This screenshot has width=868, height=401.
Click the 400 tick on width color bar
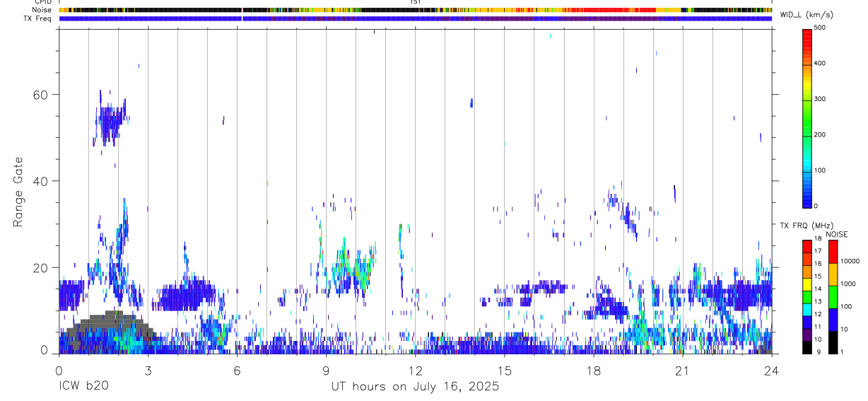pos(821,64)
